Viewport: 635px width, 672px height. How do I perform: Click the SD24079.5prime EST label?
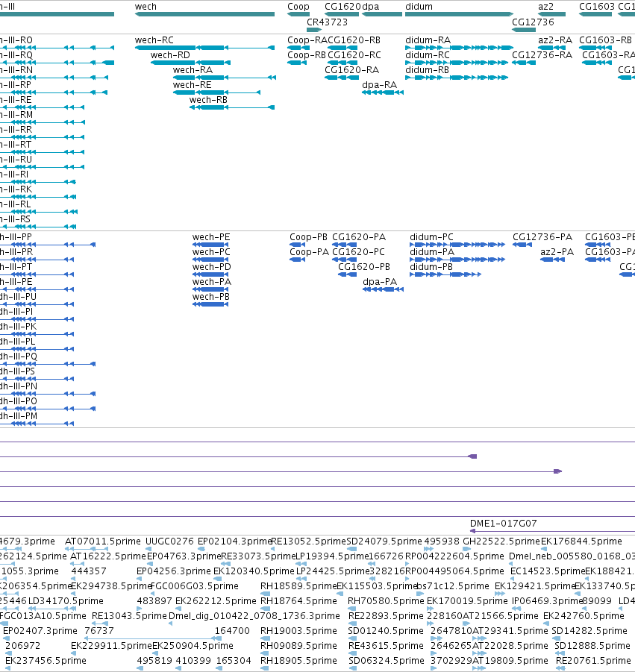click(x=384, y=541)
